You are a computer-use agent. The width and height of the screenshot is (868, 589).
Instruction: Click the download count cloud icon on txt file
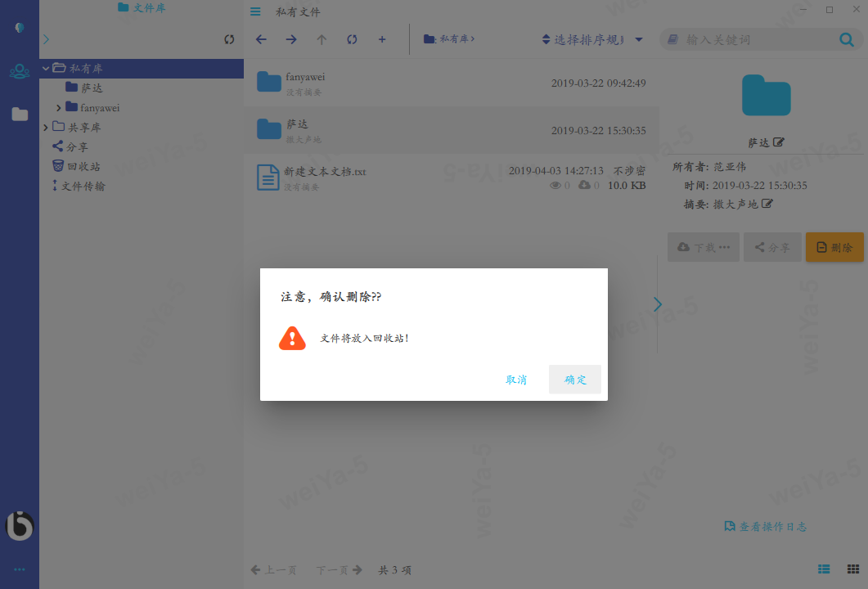(584, 185)
